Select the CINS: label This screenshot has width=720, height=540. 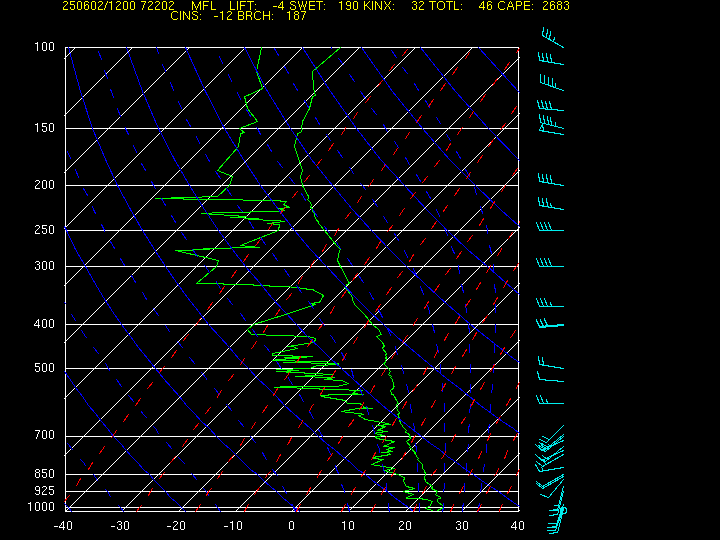[186, 16]
